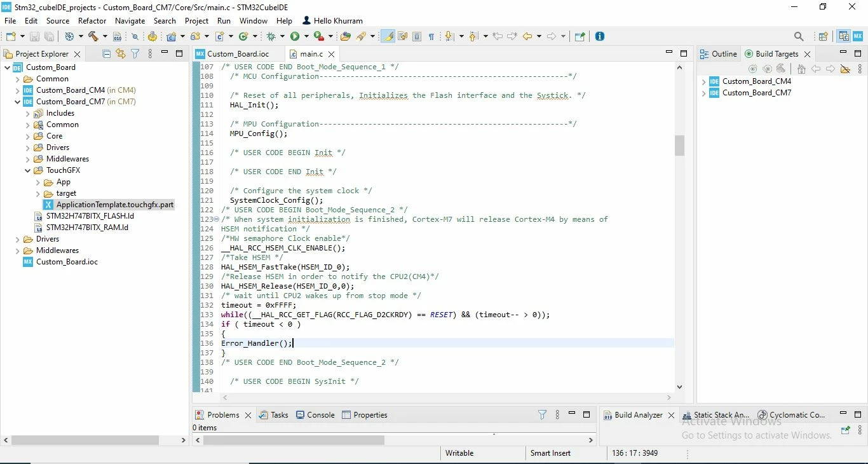Viewport: 868px width, 464px height.
Task: Click Hide Empty Folders icon in Build Targets
Action: click(x=844, y=69)
